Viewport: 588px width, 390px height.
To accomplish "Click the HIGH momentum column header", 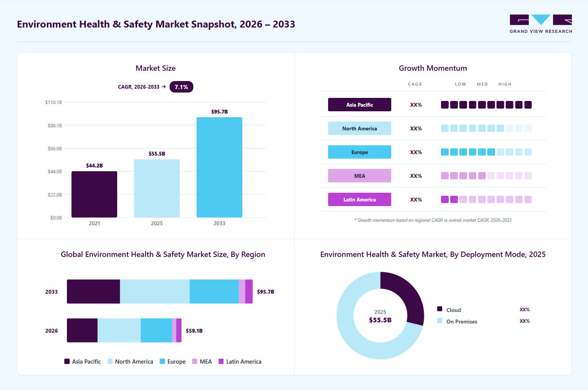I will pyautogui.click(x=505, y=84).
